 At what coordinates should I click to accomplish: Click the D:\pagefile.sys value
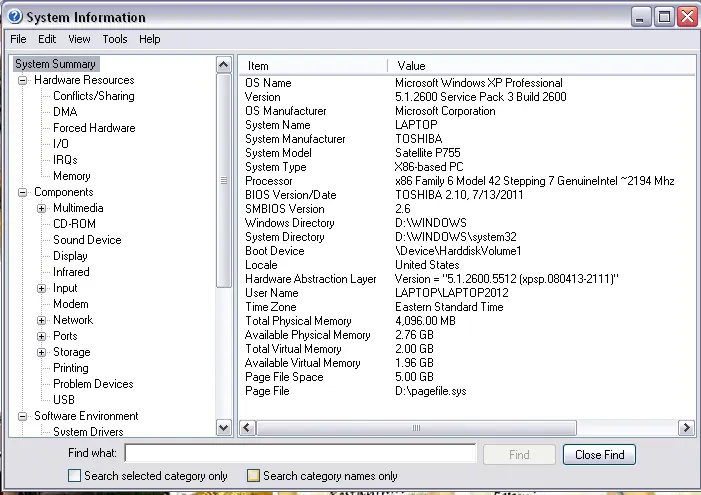[x=431, y=391]
